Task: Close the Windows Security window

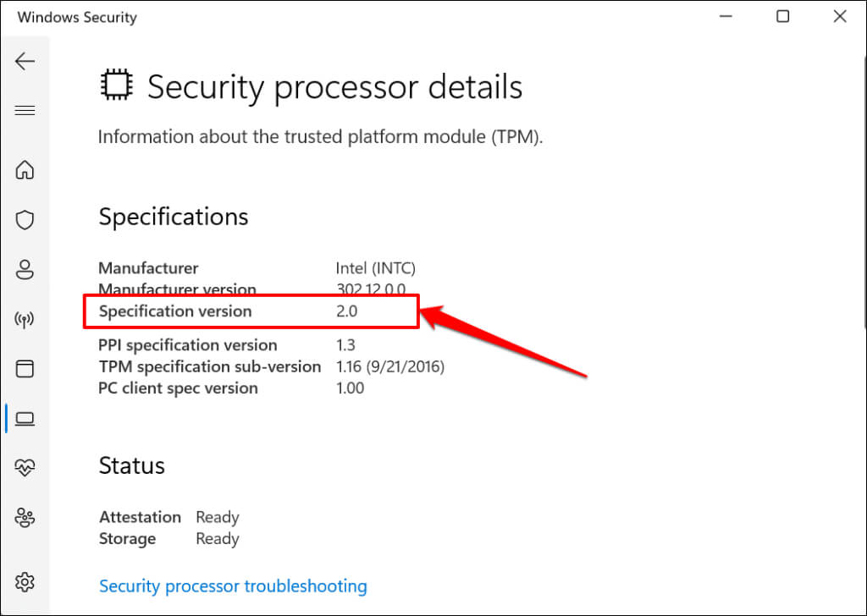Action: point(839,16)
